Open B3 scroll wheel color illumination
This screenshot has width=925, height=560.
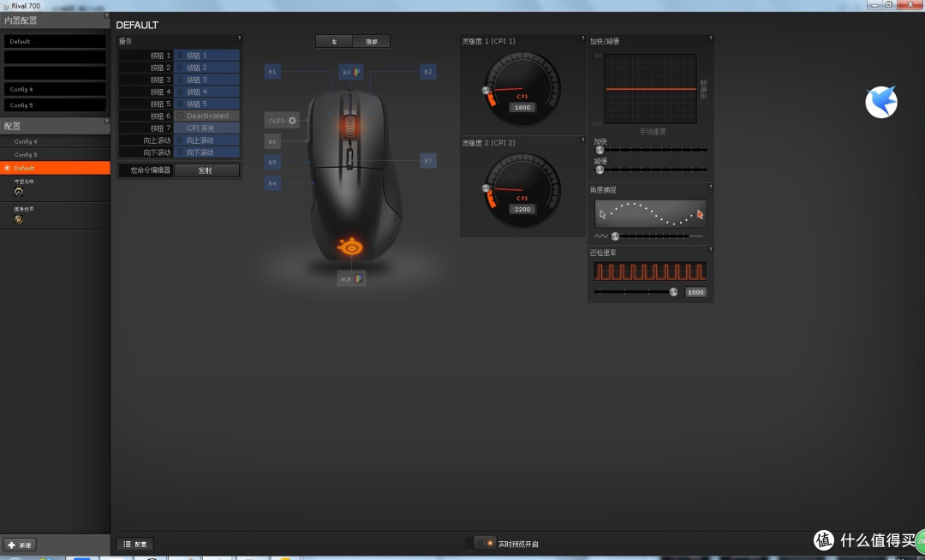pyautogui.click(x=351, y=72)
